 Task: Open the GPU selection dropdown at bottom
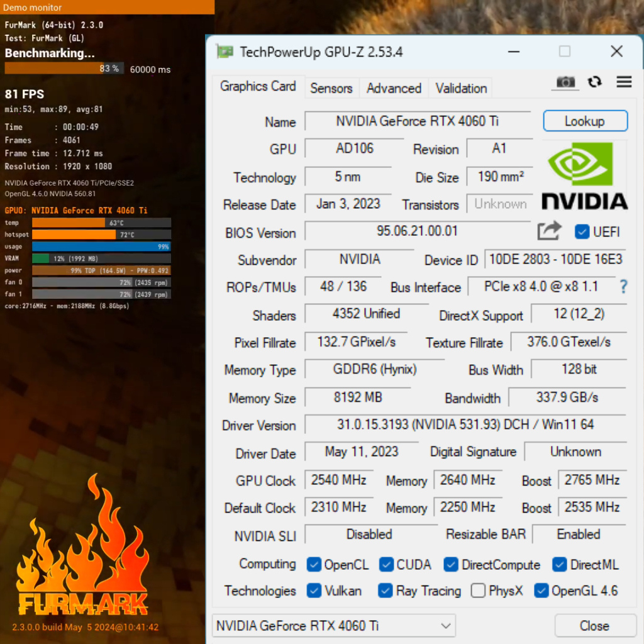334,626
